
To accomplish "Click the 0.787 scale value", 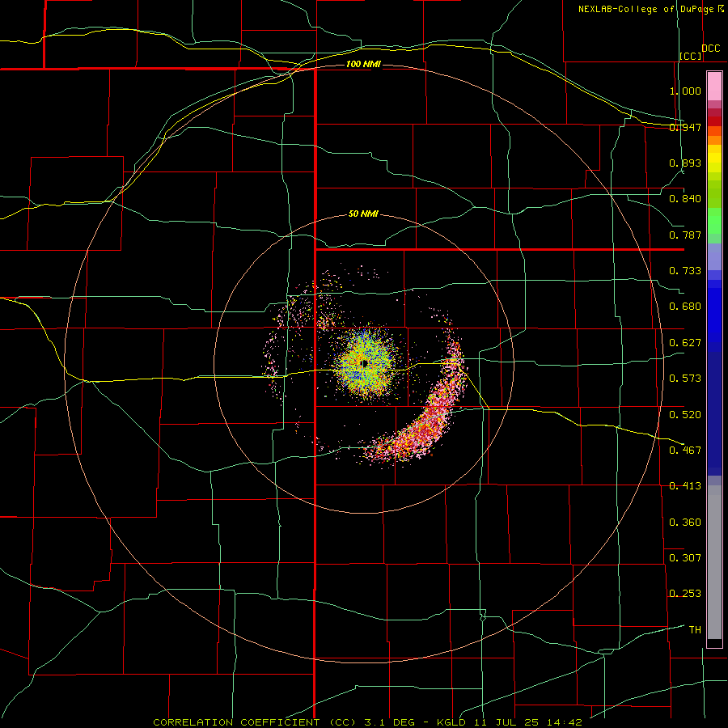I will [685, 235].
